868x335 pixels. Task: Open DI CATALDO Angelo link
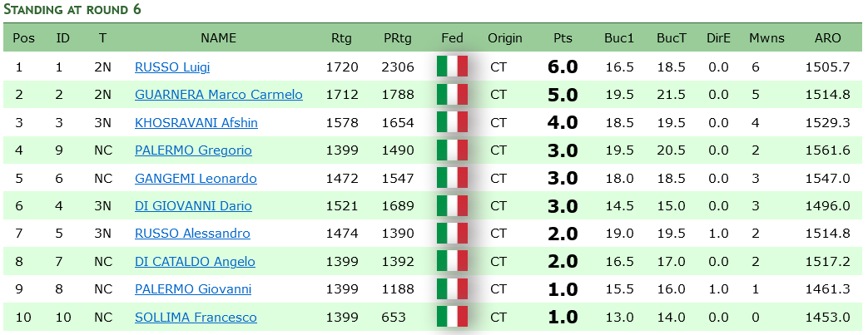coord(195,262)
